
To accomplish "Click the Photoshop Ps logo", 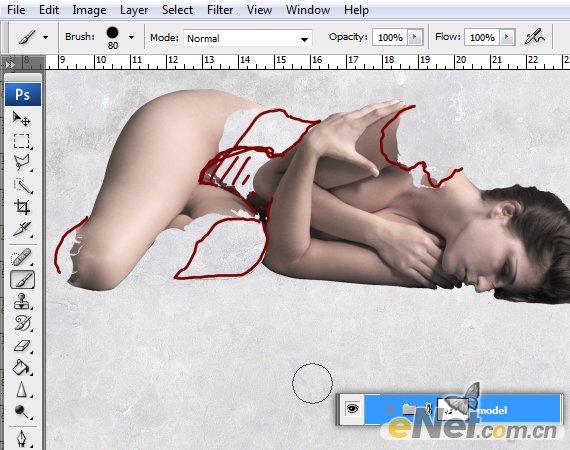I will (23, 95).
